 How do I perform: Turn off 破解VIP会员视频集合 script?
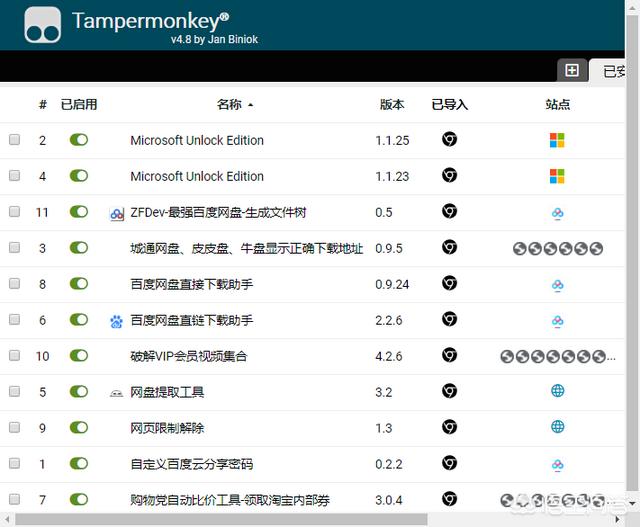point(79,355)
